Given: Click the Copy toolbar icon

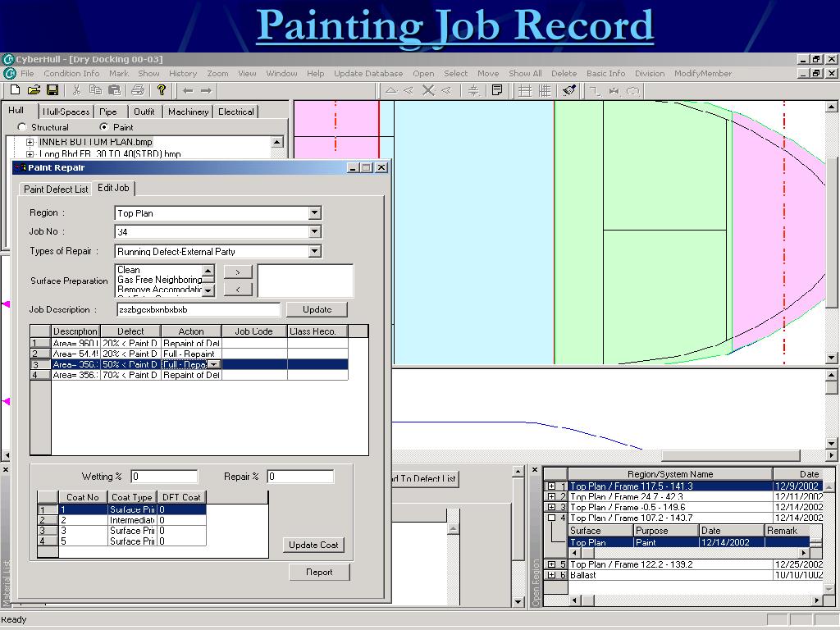Looking at the screenshot, I should (x=95, y=90).
